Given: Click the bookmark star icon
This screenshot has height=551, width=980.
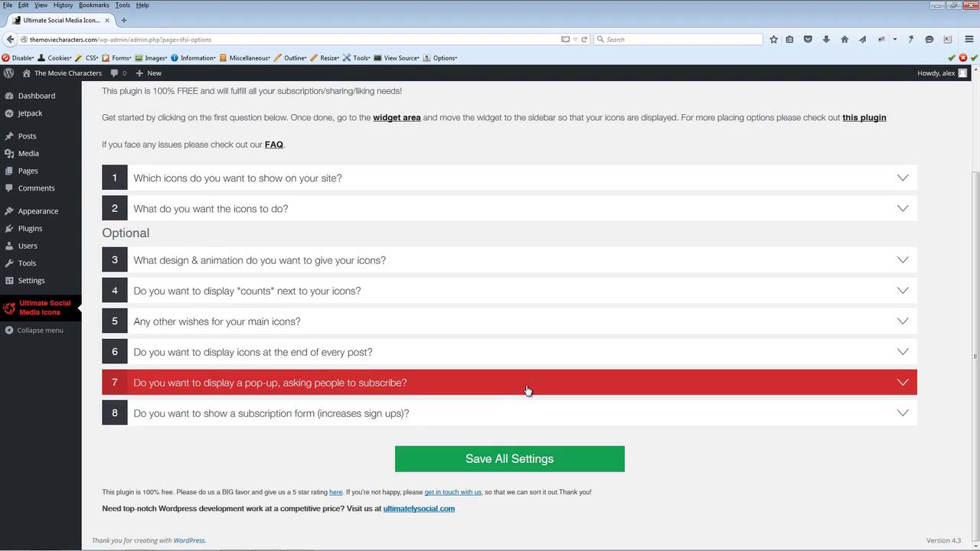Looking at the screenshot, I should point(773,39).
